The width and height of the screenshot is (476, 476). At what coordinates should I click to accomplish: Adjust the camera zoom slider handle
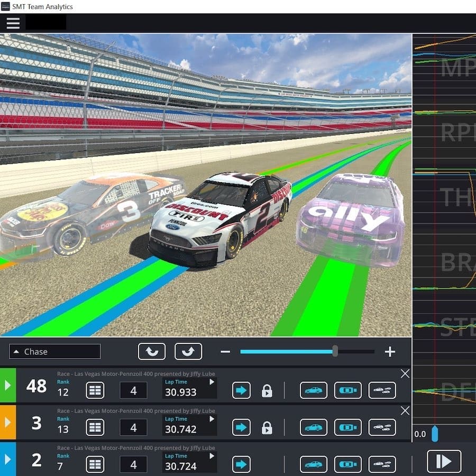coord(335,351)
